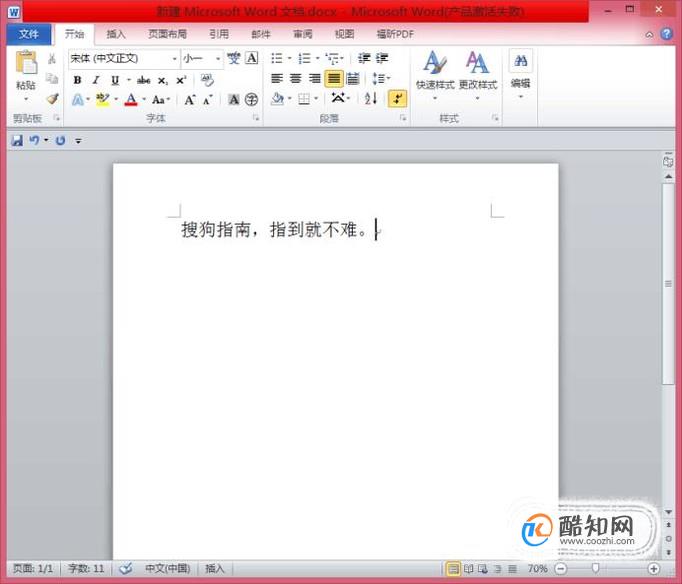Toggle subscript formatting
This screenshot has width=682, height=584.
click(163, 80)
